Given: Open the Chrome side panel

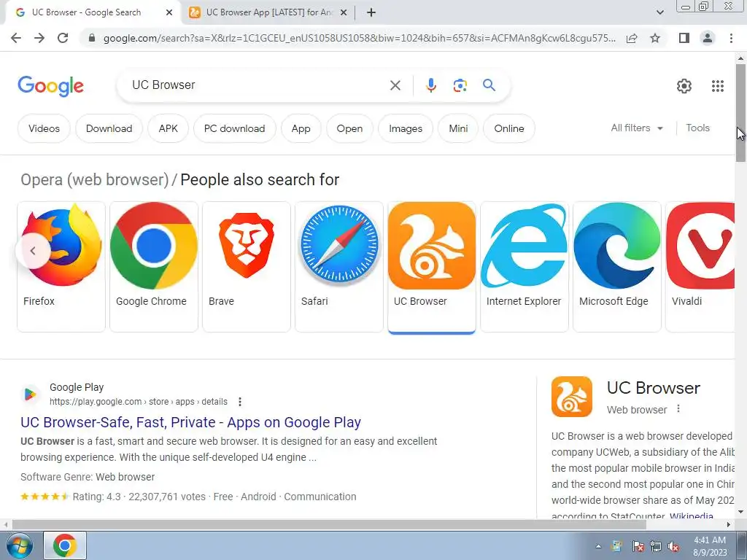Looking at the screenshot, I should click(x=684, y=38).
